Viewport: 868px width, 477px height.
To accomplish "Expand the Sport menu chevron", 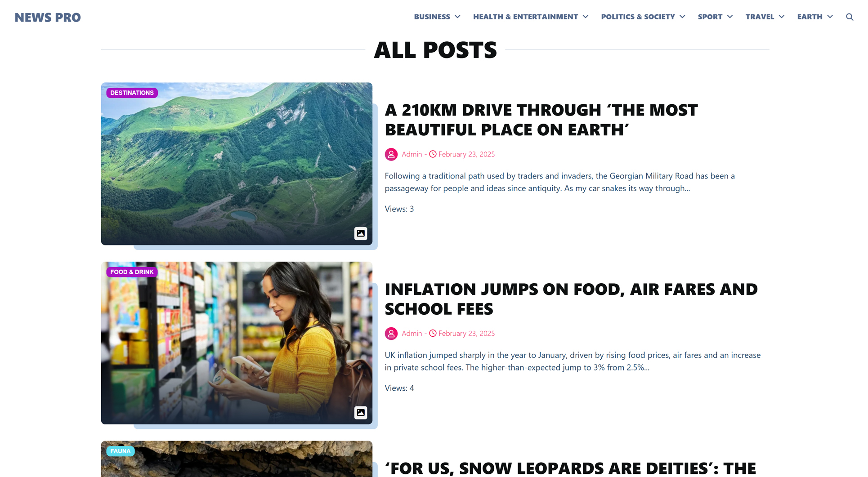I will pos(730,17).
